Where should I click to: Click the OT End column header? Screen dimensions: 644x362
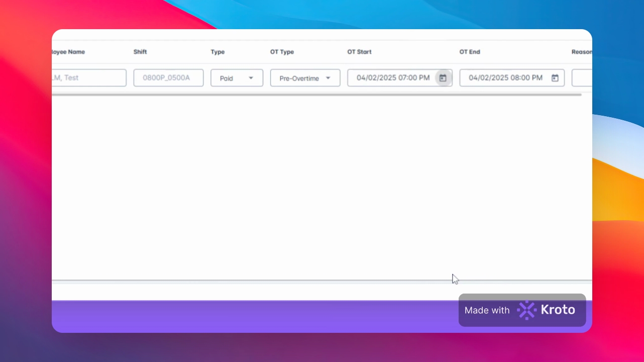pos(470,52)
